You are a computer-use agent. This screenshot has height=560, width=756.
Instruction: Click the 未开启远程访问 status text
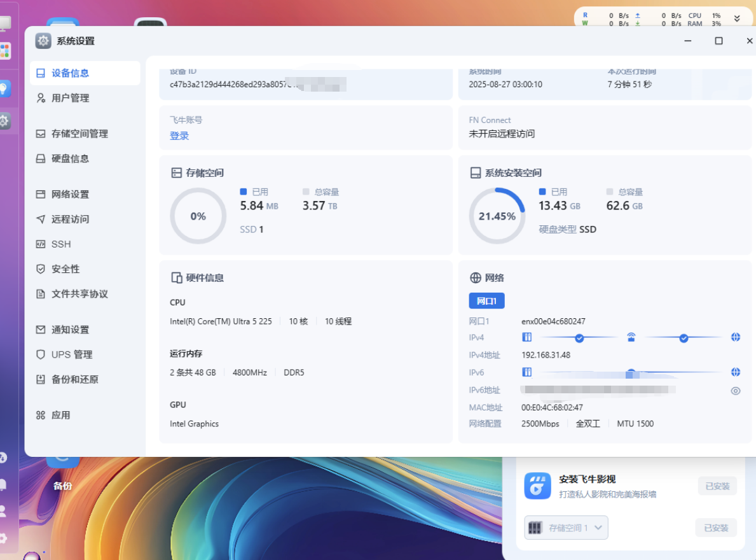502,134
